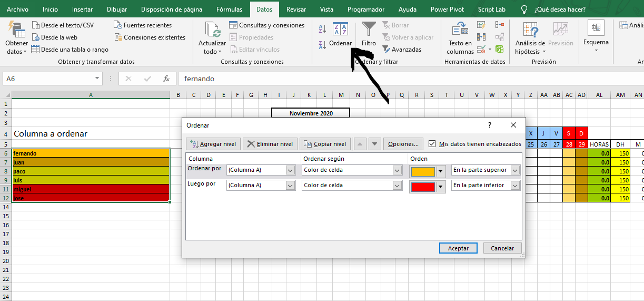
Task: Move level up with the up arrow button
Action: (360, 144)
